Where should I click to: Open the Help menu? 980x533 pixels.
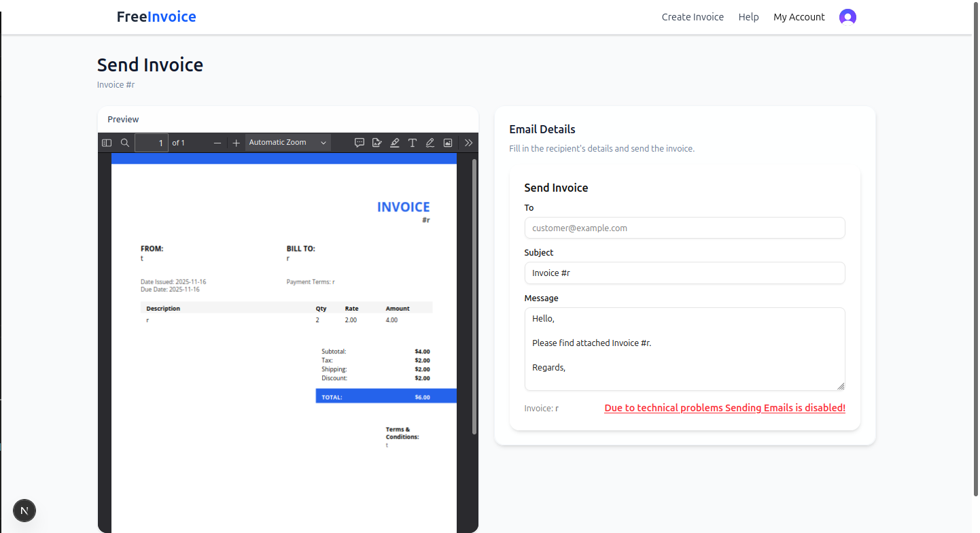click(748, 16)
